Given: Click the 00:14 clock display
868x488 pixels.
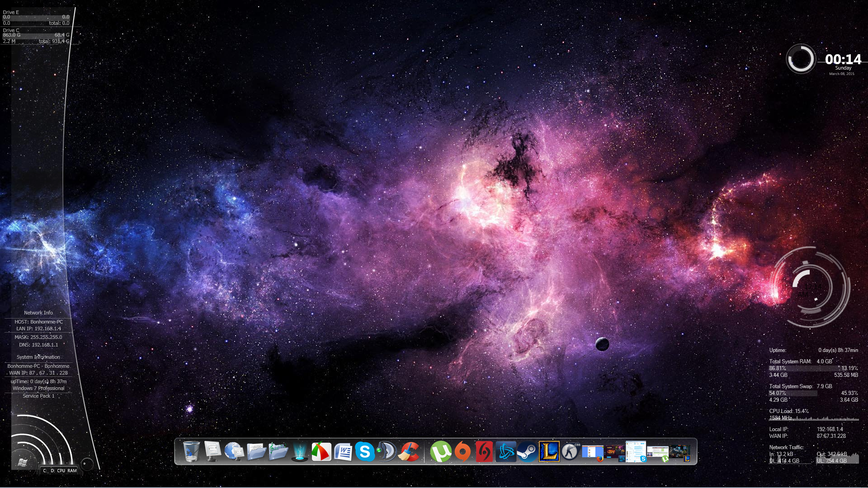Looking at the screenshot, I should [x=843, y=59].
